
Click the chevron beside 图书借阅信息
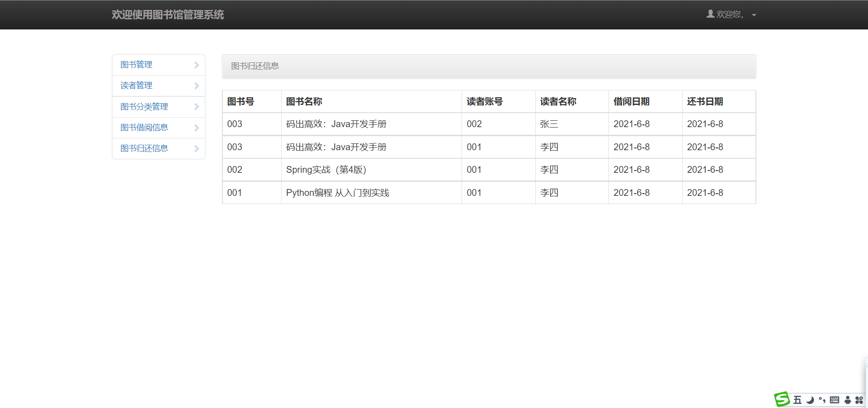(x=197, y=128)
